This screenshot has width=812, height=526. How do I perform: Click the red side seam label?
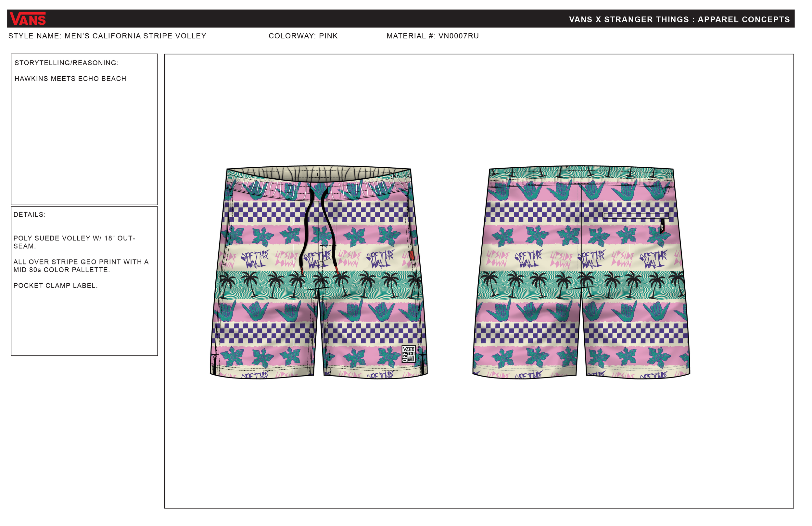click(x=412, y=256)
